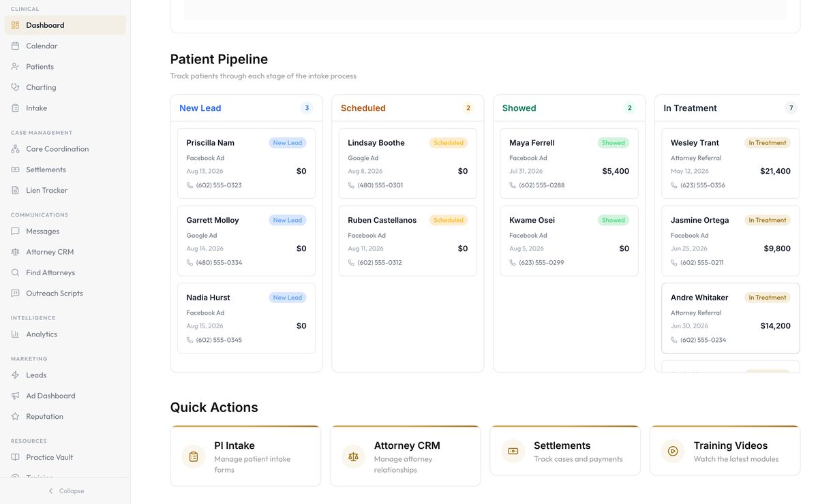Viewport: 818px width, 504px height.
Task: Click the Practice Vault book icon
Action: 16,457
